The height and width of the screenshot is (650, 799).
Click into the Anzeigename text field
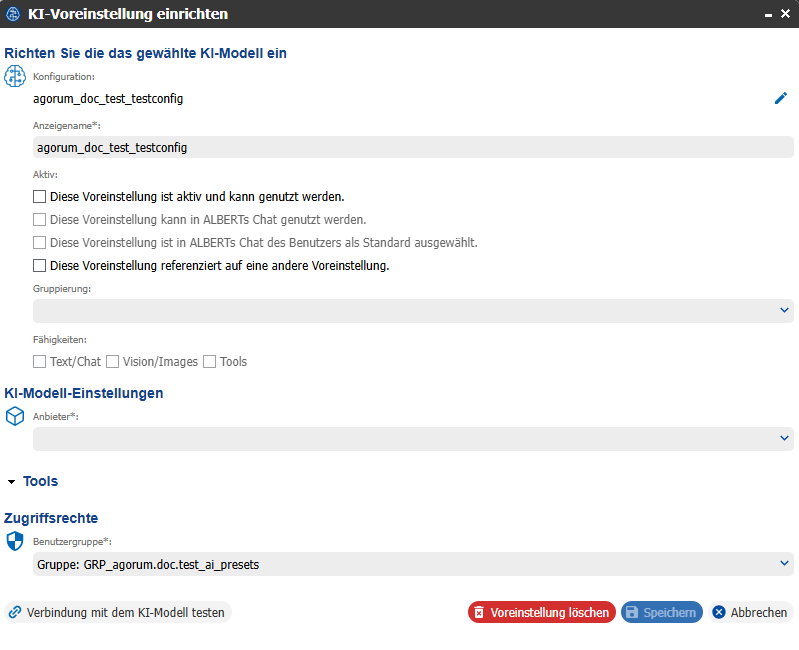click(x=413, y=148)
